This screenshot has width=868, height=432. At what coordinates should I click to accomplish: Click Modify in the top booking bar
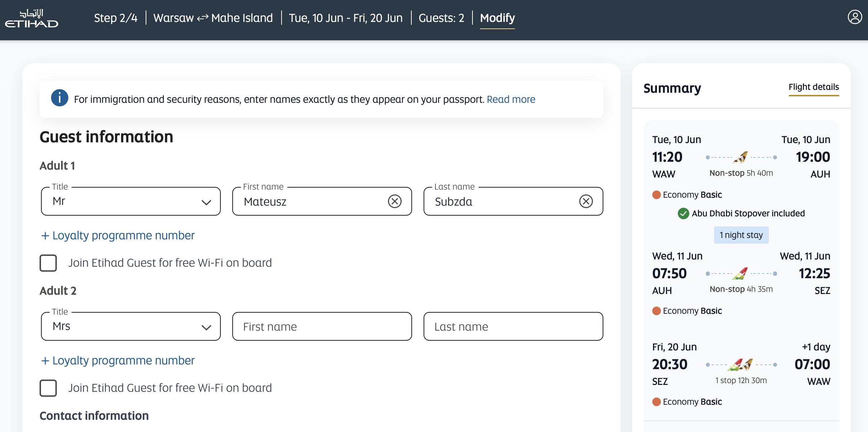click(x=497, y=18)
